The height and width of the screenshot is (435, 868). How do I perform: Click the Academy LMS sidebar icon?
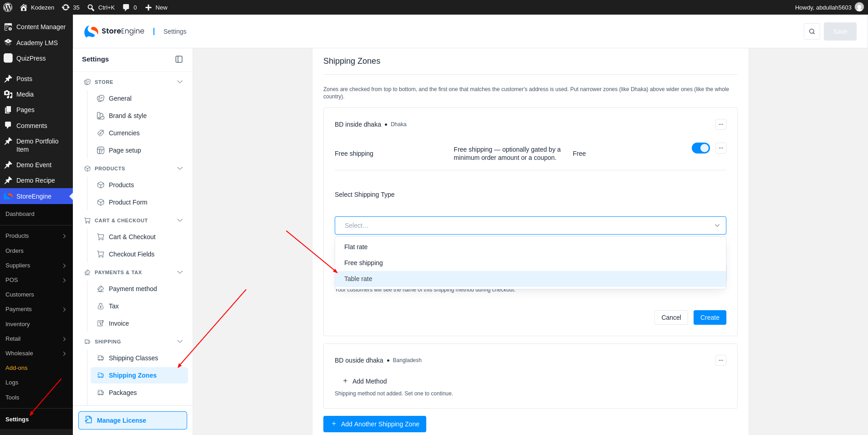point(8,42)
